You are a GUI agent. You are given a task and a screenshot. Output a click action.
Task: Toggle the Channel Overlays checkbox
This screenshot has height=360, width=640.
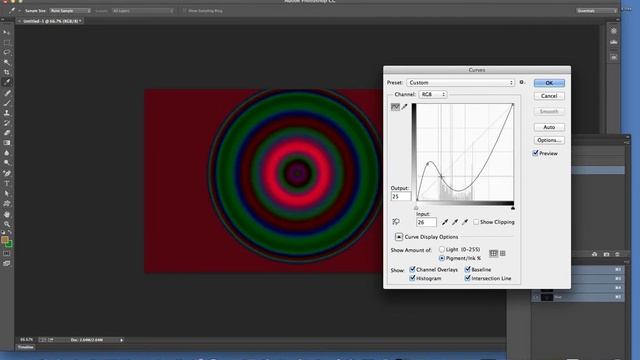(412, 269)
